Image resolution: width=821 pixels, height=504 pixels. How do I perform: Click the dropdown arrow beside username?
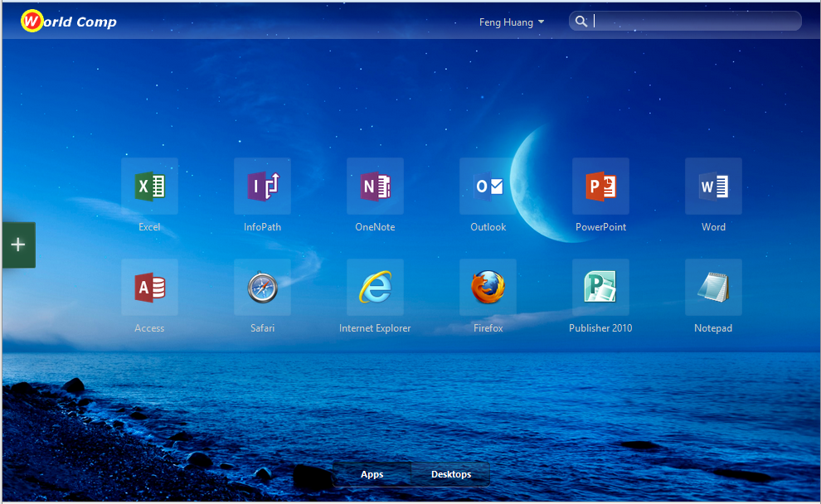[542, 22]
